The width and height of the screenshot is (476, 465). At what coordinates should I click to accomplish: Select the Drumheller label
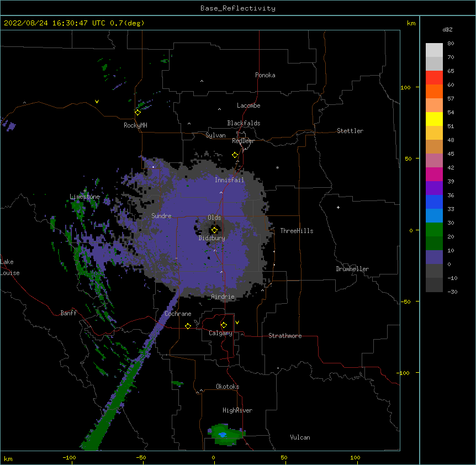(352, 269)
